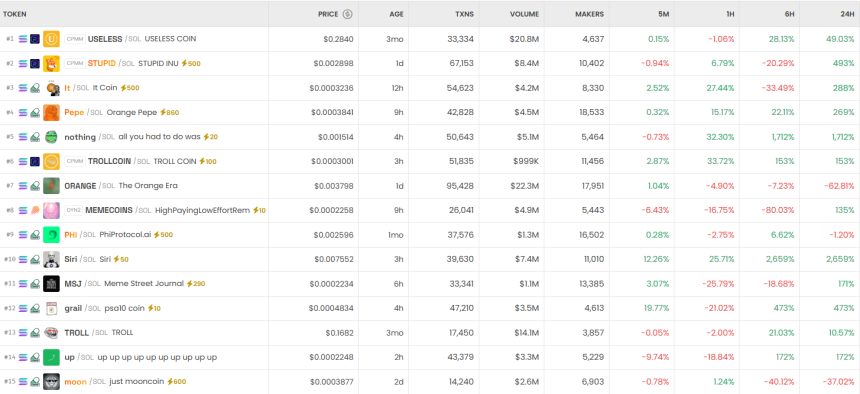Click the Meme Street Journal icon
The height and width of the screenshot is (394, 860).
click(x=51, y=284)
